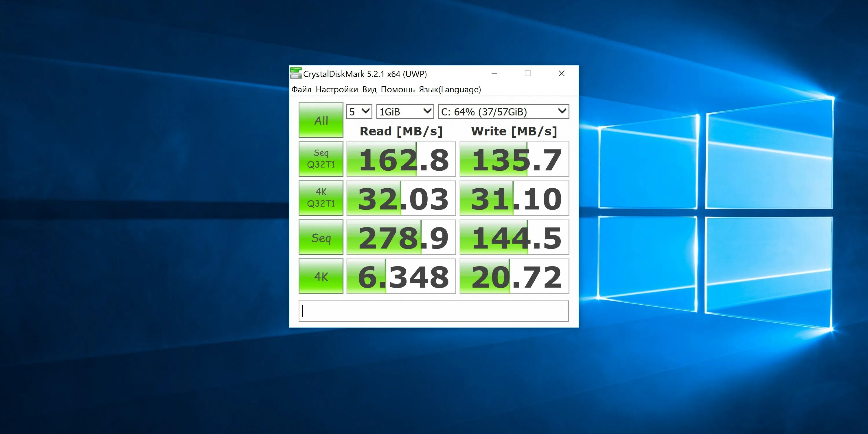The height and width of the screenshot is (434, 868).
Task: Click the 4K Q32T1 write result 31.10
Action: click(x=513, y=198)
